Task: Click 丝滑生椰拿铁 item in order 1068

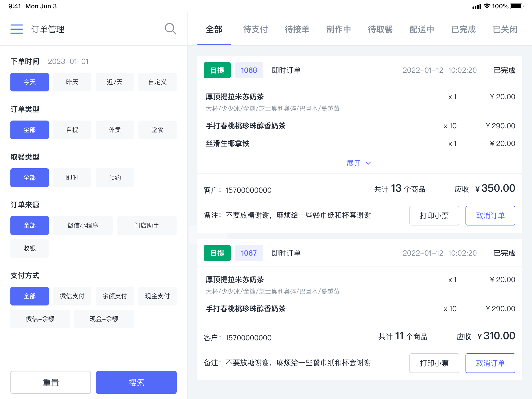Action: [x=228, y=143]
